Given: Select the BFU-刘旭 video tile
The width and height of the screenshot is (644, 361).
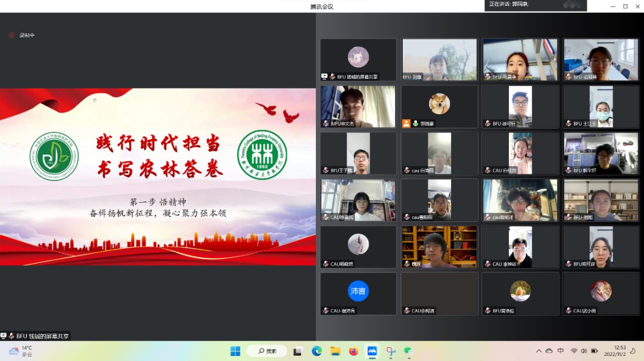Looking at the screenshot, I should pyautogui.click(x=601, y=200).
